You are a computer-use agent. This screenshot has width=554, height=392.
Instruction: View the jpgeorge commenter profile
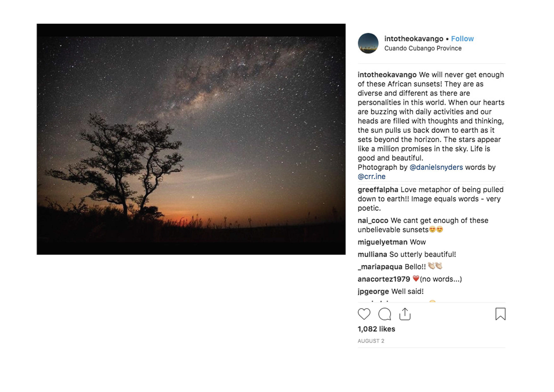coord(373,292)
